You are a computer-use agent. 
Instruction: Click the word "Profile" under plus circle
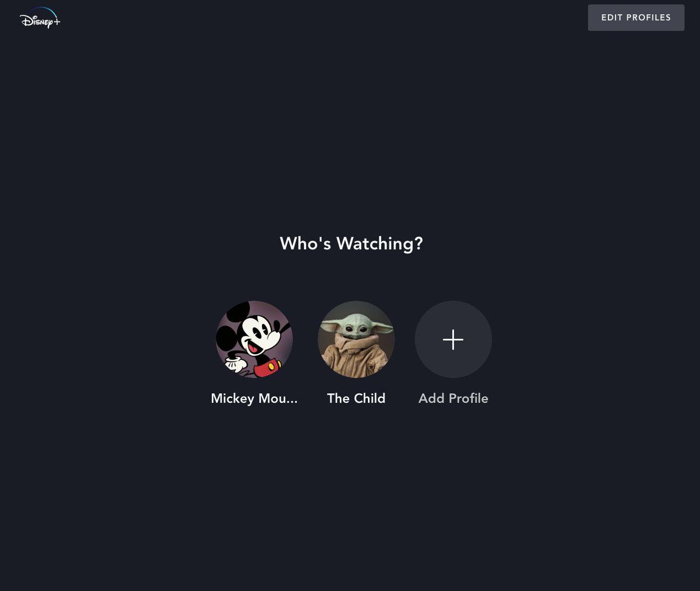pyautogui.click(x=468, y=398)
